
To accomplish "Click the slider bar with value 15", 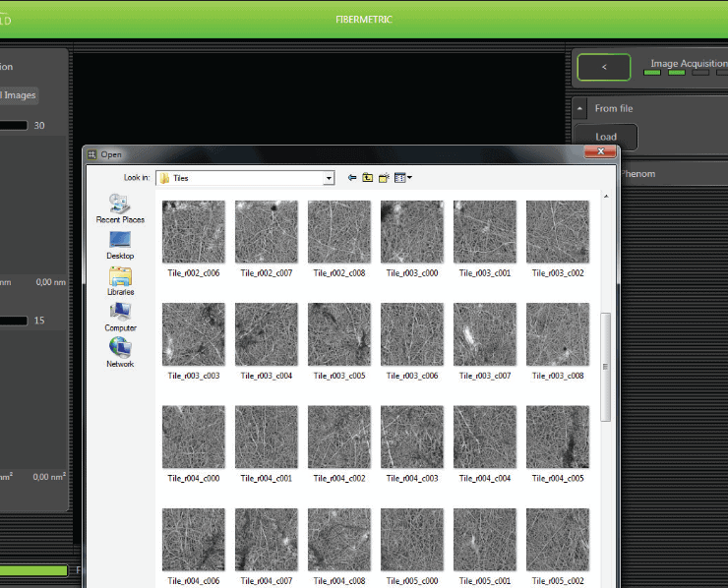I will pos(14,321).
